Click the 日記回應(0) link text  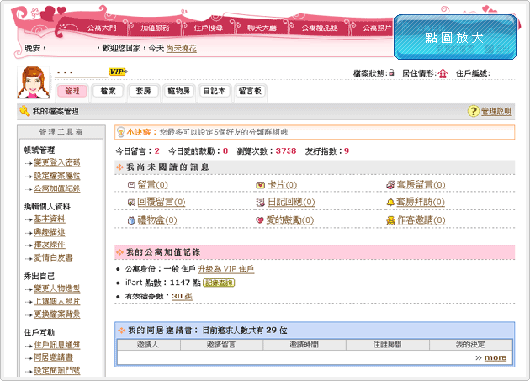pyautogui.click(x=291, y=202)
